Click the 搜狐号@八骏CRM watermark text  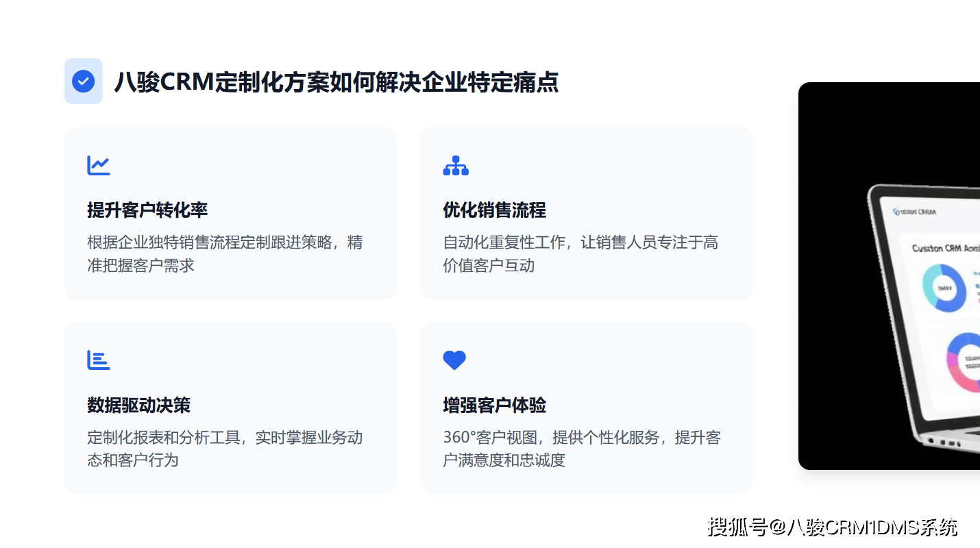click(x=832, y=527)
